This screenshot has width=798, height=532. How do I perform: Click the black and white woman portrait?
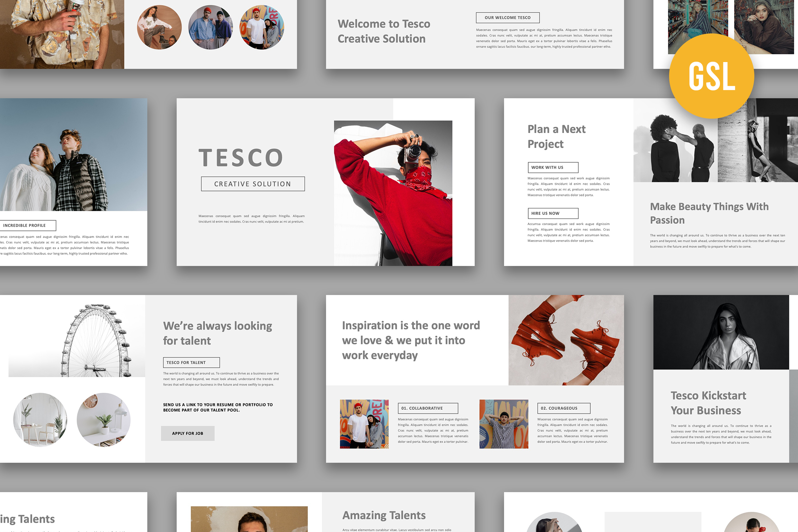[721, 332]
